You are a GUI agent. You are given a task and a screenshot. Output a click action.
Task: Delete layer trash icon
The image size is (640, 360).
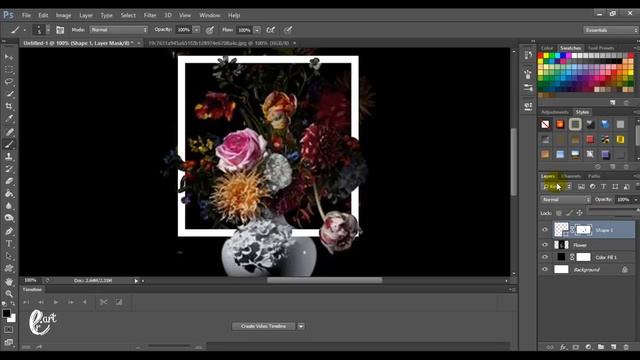pos(626,347)
